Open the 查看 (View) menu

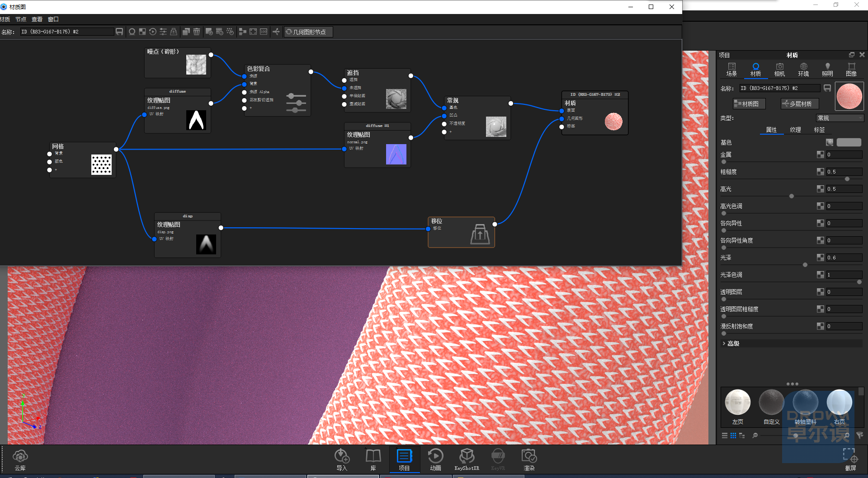(x=37, y=19)
